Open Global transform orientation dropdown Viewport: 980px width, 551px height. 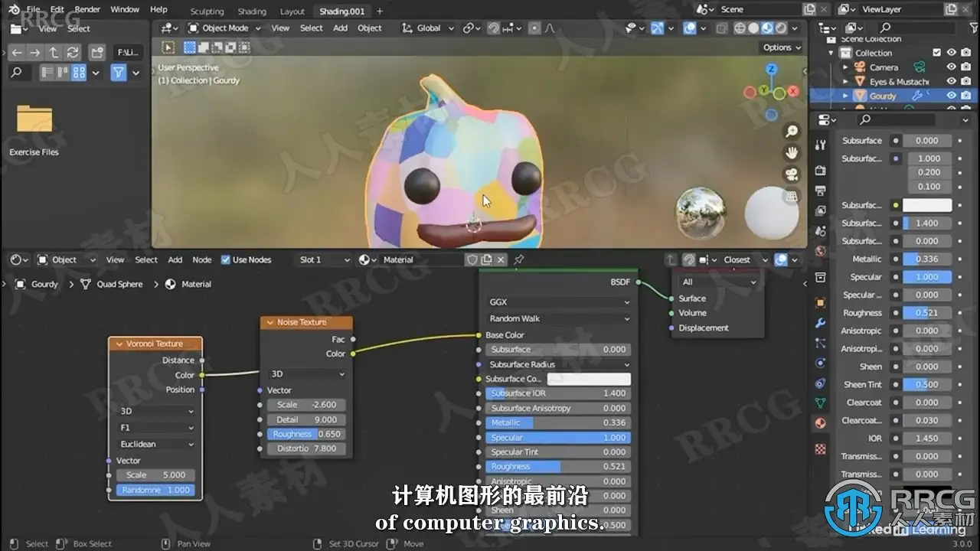[x=427, y=28]
